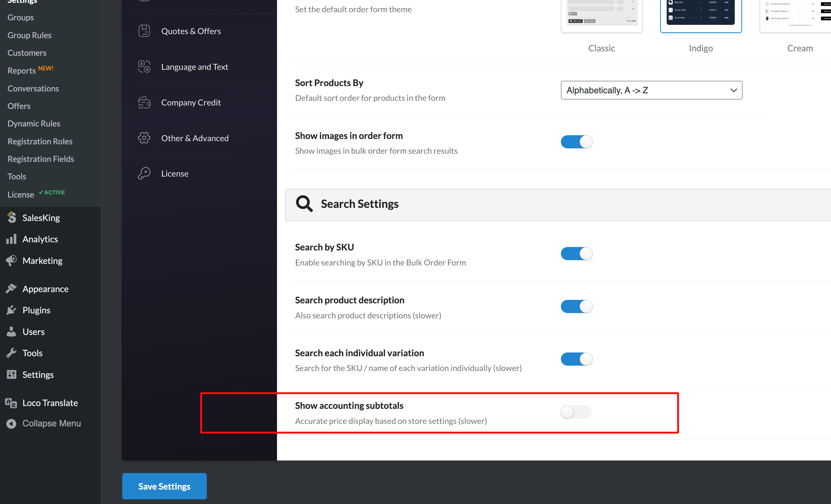The height and width of the screenshot is (504, 831).
Task: Click the Loco Translate icon
Action: 11,403
